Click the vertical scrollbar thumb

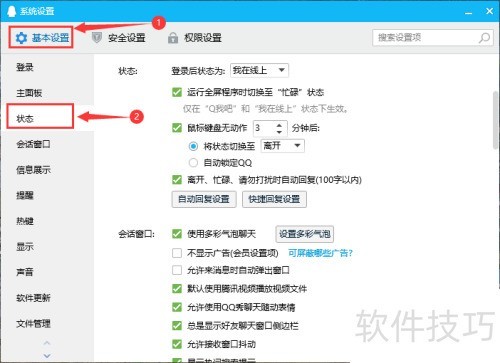point(496,119)
